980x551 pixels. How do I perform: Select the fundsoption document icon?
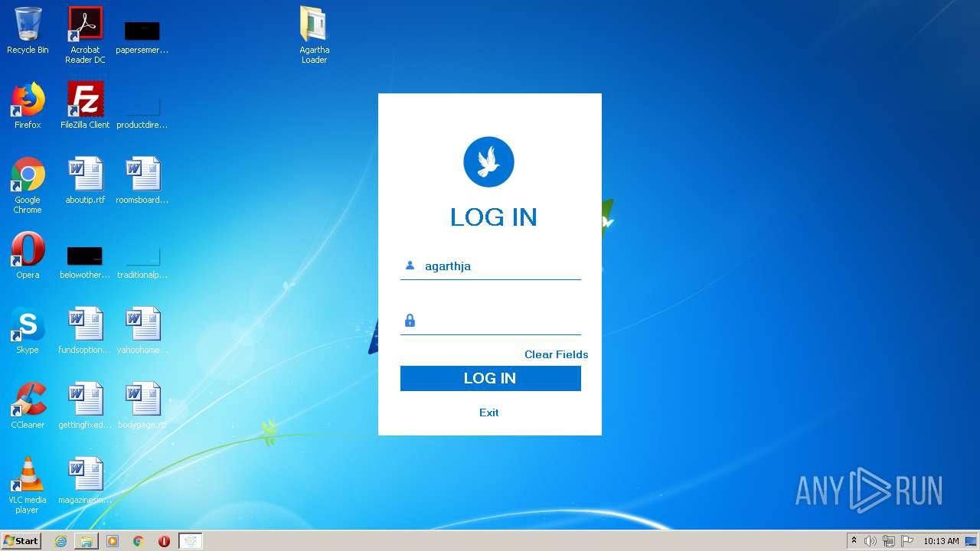[x=85, y=331]
